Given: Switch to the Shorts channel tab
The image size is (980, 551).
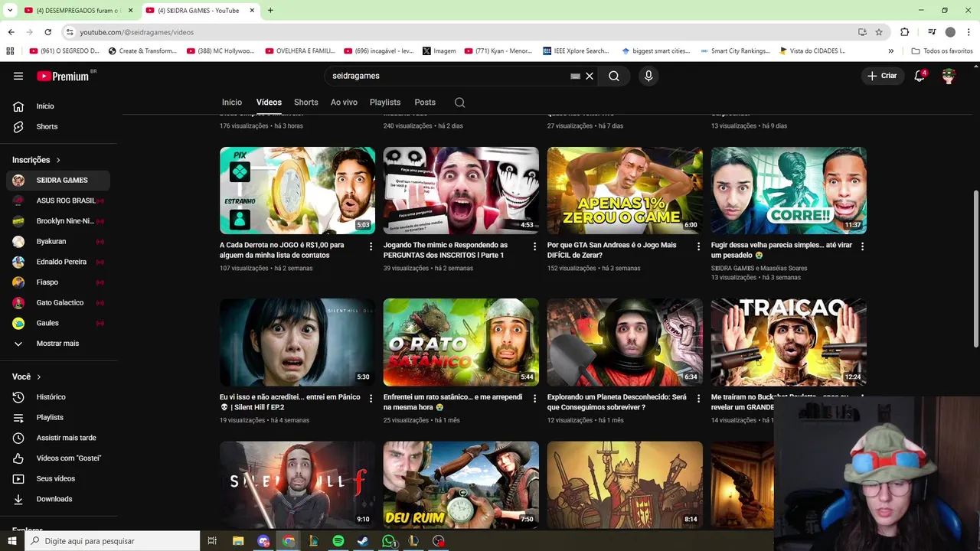Looking at the screenshot, I should (x=305, y=102).
